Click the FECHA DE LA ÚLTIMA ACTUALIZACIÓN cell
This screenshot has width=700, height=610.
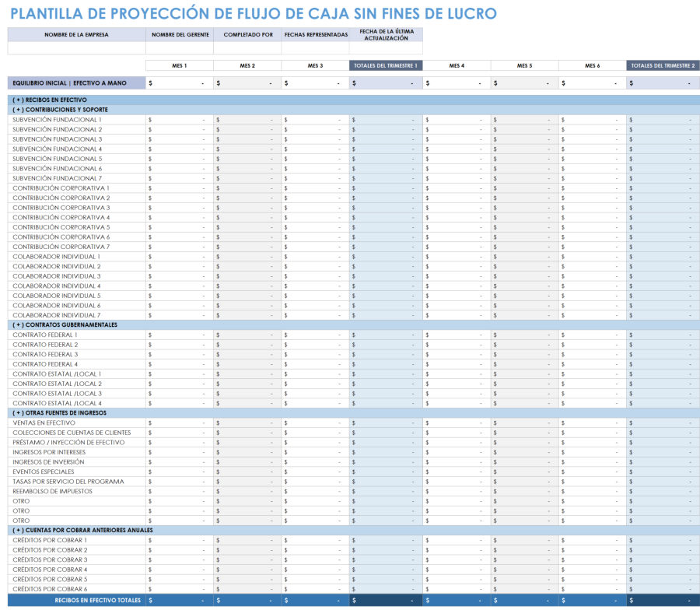tap(387, 48)
